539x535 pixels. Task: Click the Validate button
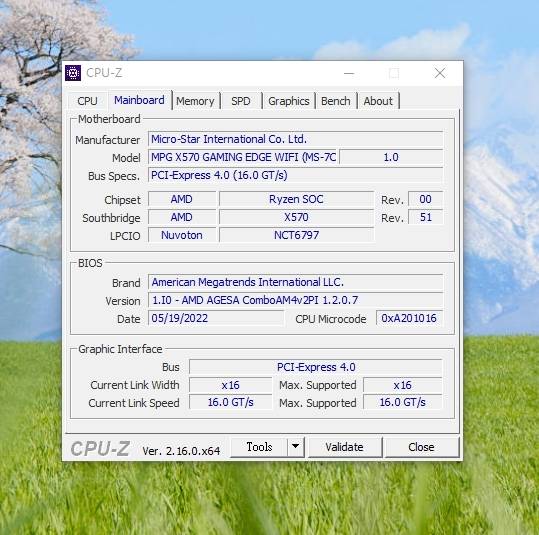tap(344, 447)
